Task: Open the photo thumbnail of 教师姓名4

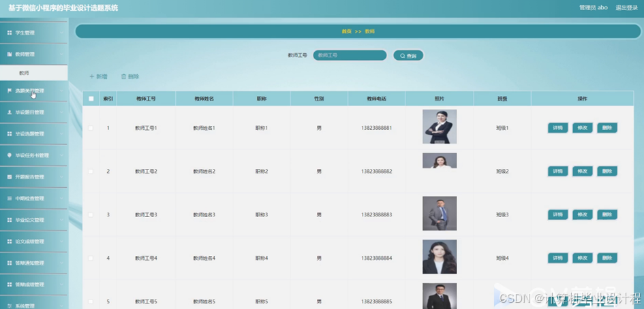Action: (440, 257)
